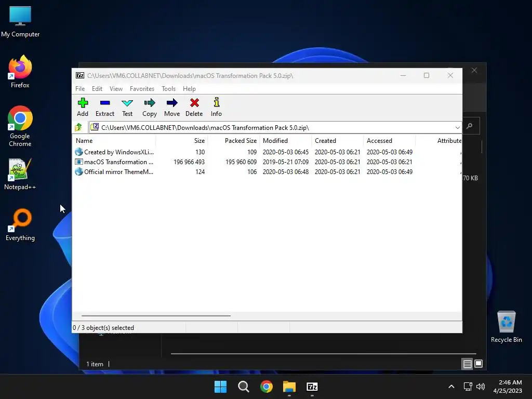Sort by Modified column header

point(286,140)
